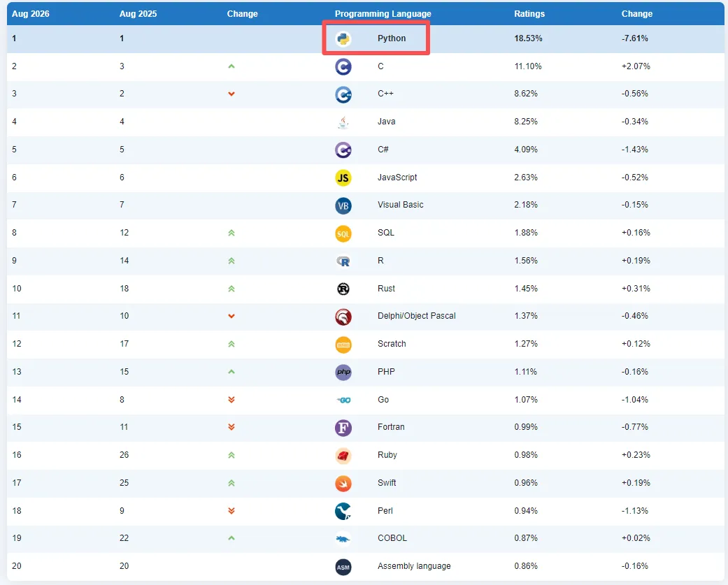Click the Python logo icon

(x=343, y=39)
